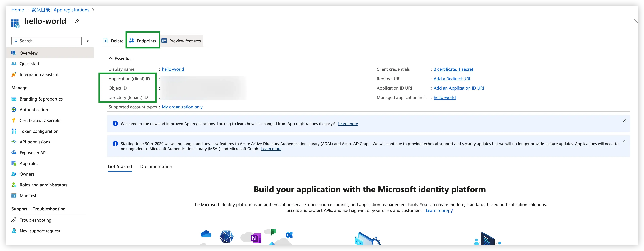Open the hello-world display name link
This screenshot has width=644, height=251.
tap(173, 69)
